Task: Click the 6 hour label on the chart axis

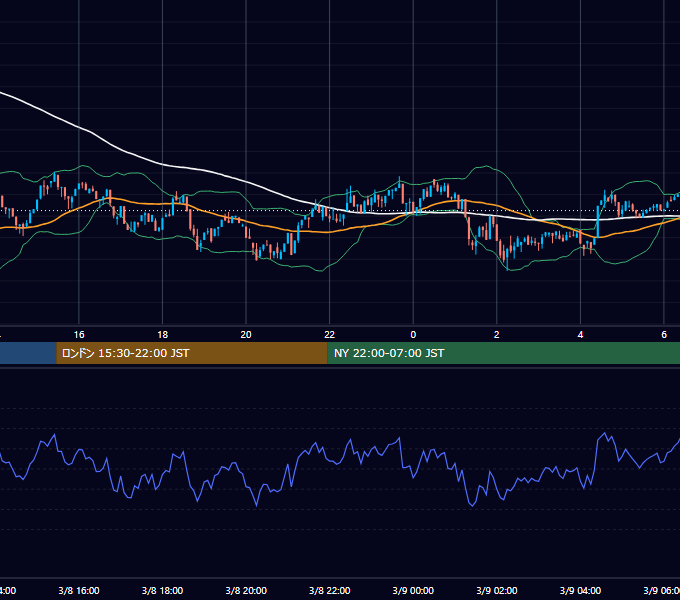Action: click(664, 335)
